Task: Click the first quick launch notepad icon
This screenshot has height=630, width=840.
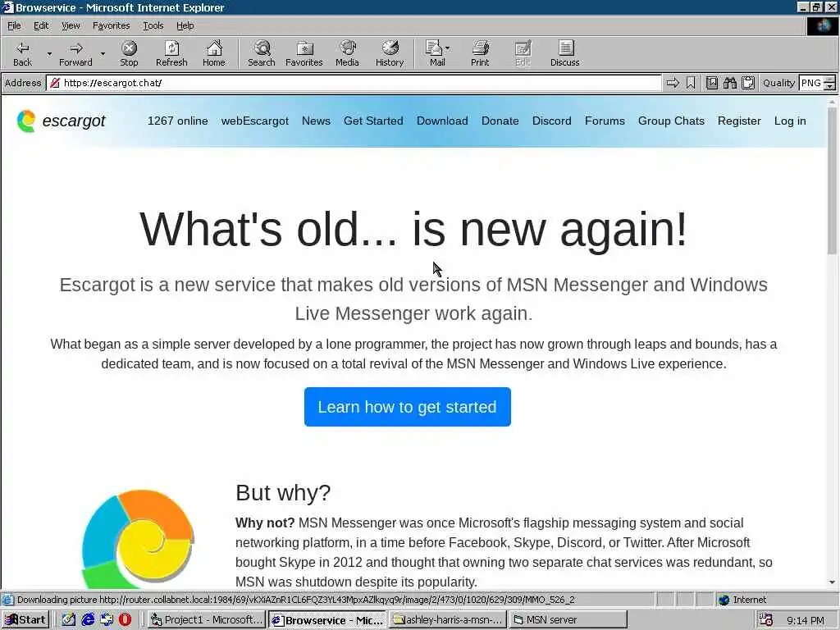Action: [x=69, y=619]
